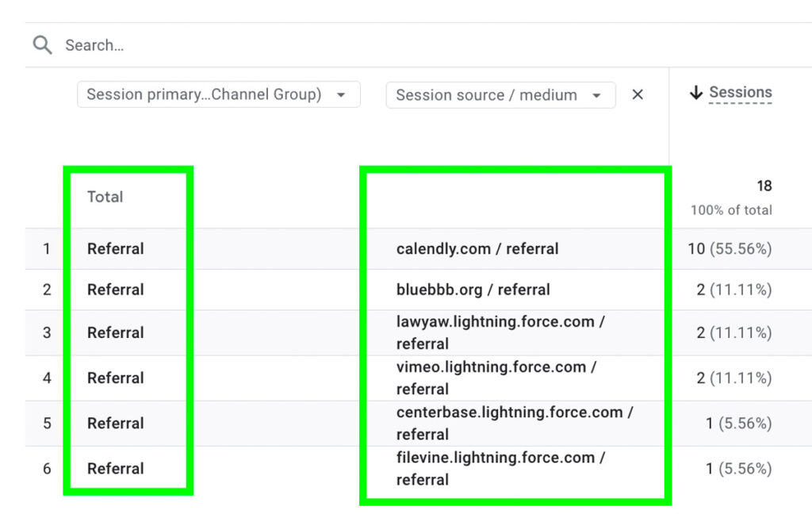Click the 10 (55.56%) sessions value
This screenshot has height=514, width=812.
pyautogui.click(x=730, y=249)
